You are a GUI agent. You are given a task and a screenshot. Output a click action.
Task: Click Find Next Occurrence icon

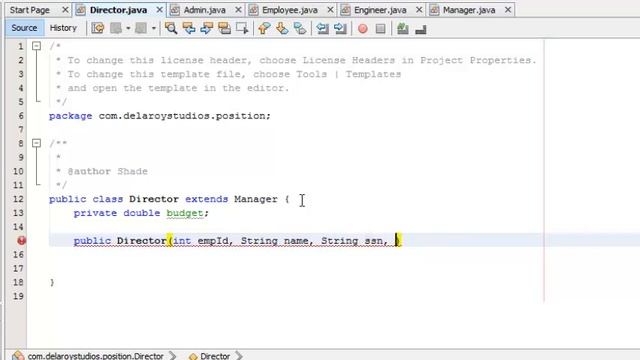coord(207,28)
